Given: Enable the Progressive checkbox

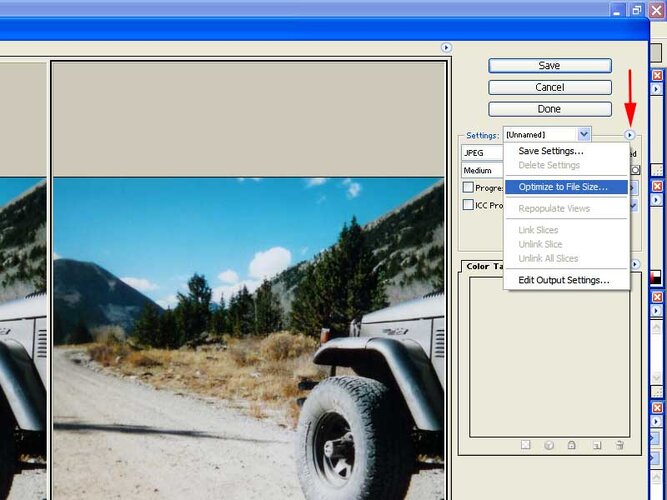Looking at the screenshot, I should click(x=468, y=187).
